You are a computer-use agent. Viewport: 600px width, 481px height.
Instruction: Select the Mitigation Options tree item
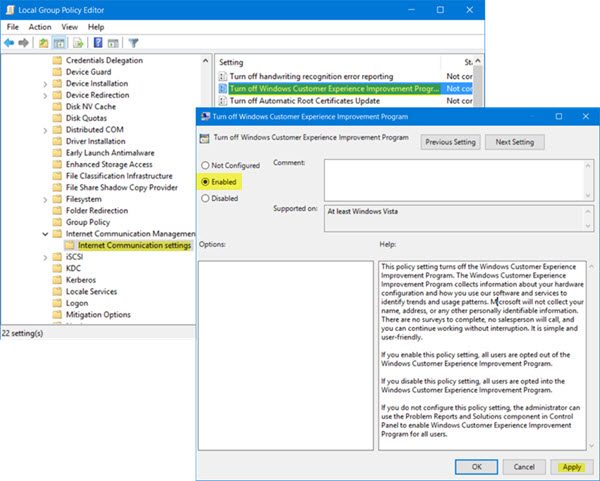pos(98,315)
